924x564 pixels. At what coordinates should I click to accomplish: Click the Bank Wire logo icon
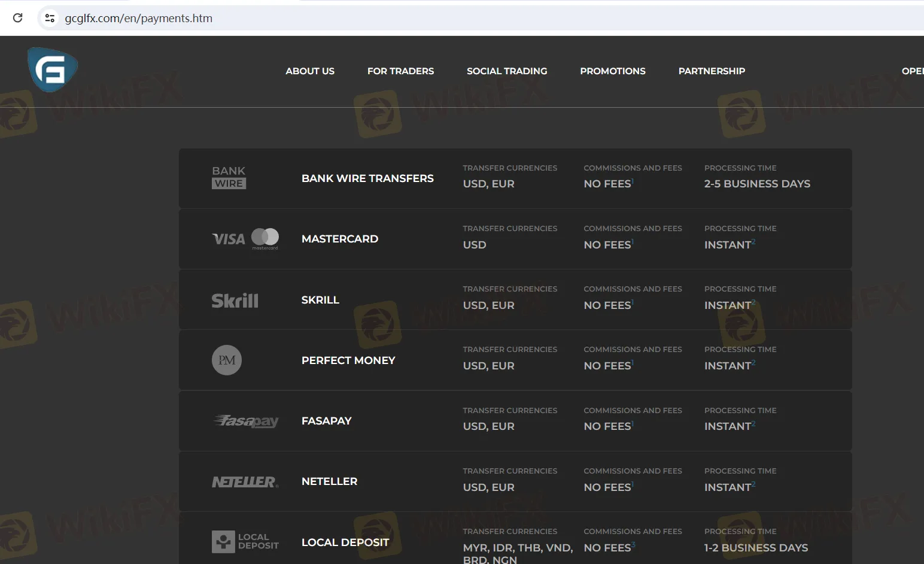click(229, 178)
